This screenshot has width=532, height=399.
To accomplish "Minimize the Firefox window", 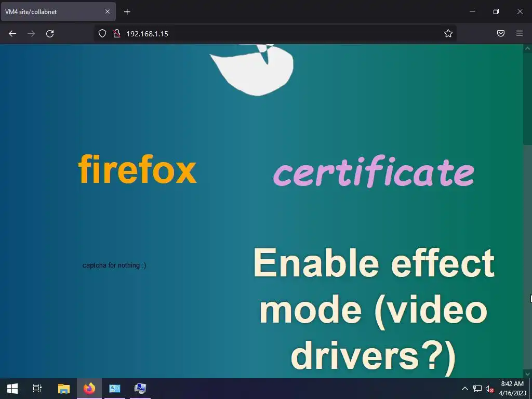I will [472, 11].
